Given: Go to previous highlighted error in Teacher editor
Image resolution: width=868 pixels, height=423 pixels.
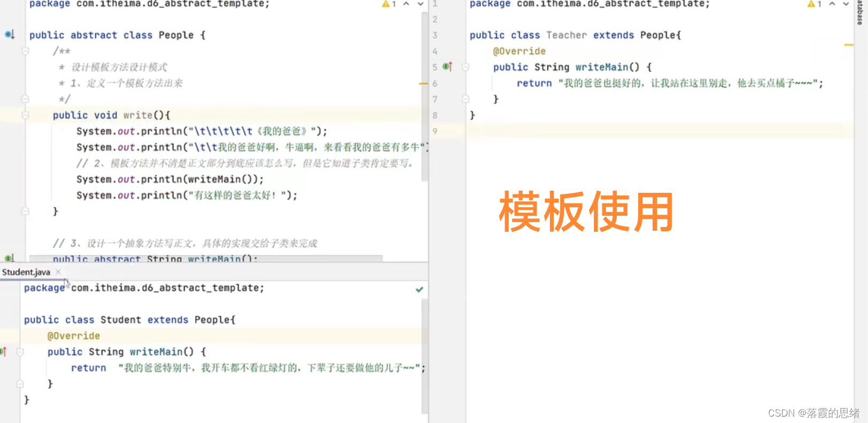Looking at the screenshot, I should click(832, 4).
